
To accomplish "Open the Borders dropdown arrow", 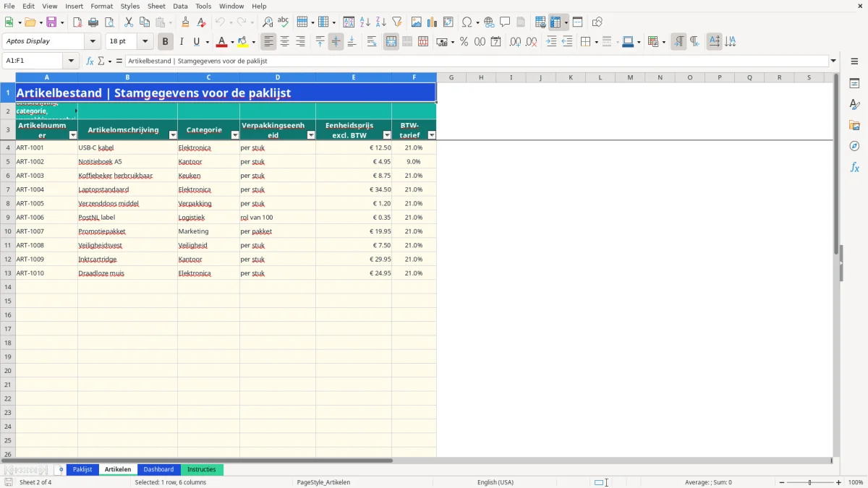I will 598,42.
